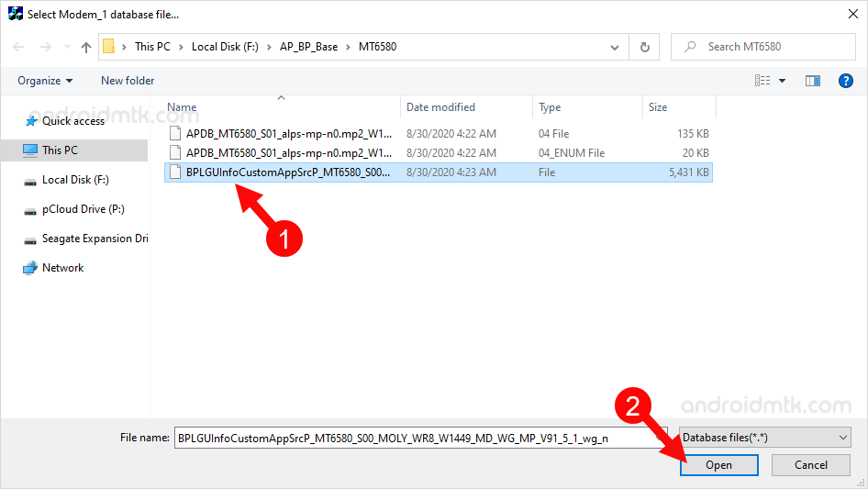Image resolution: width=868 pixels, height=489 pixels.
Task: Open pCloud Drive (P:) in sidebar
Action: click(83, 209)
